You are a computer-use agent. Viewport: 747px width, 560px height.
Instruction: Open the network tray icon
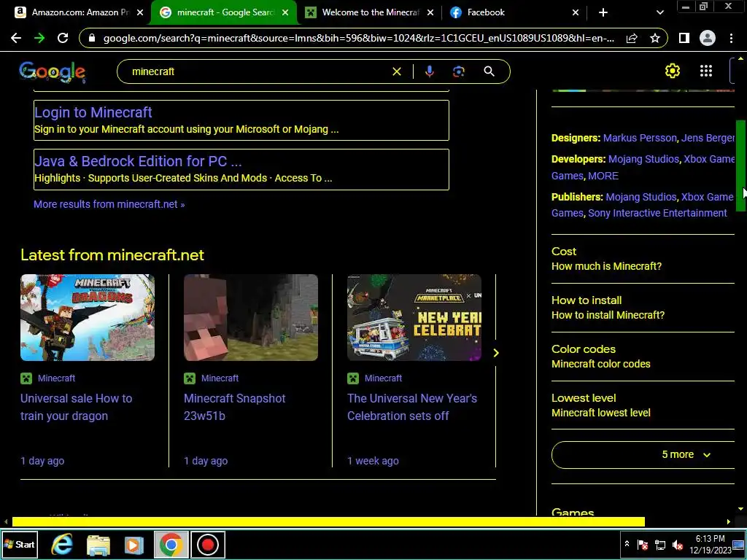pyautogui.click(x=660, y=545)
